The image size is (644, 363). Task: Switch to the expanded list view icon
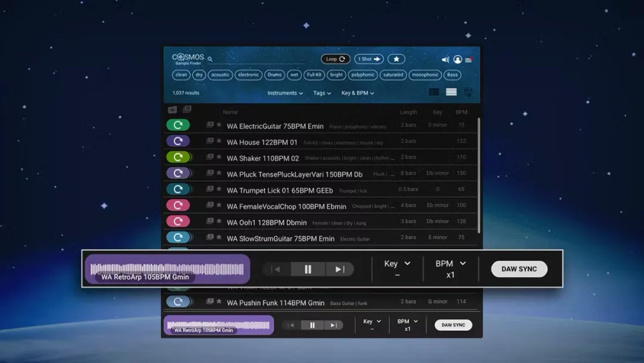[x=451, y=92]
